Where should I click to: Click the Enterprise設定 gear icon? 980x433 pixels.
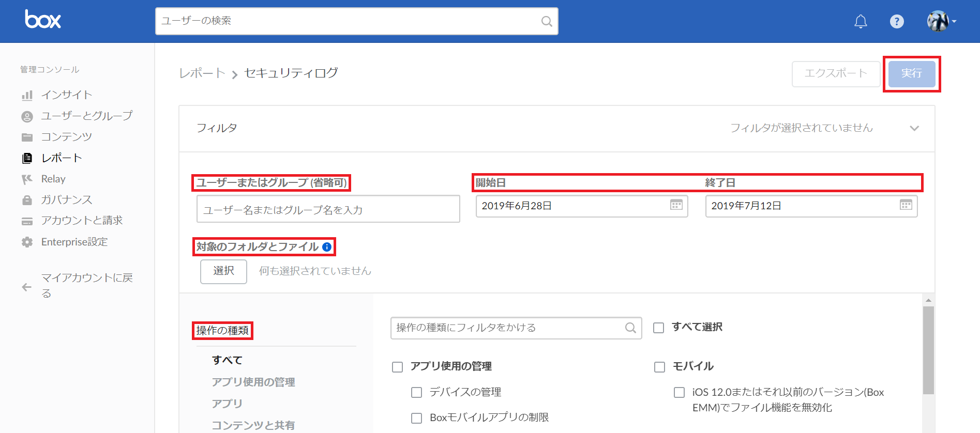click(x=27, y=242)
